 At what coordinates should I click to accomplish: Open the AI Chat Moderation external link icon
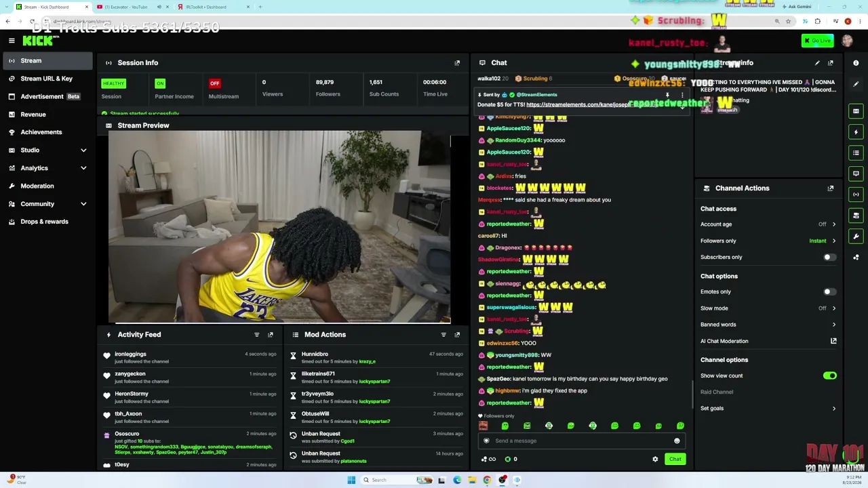833,341
